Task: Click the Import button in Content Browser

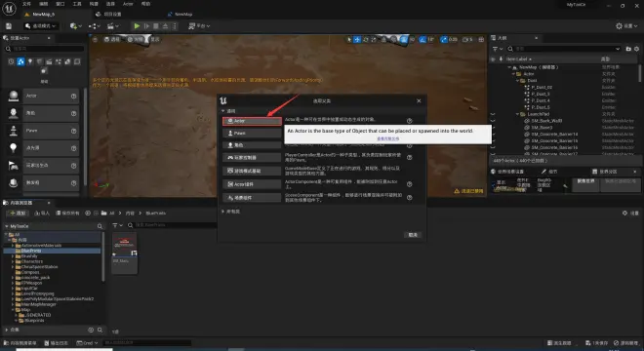Action: click(42, 214)
